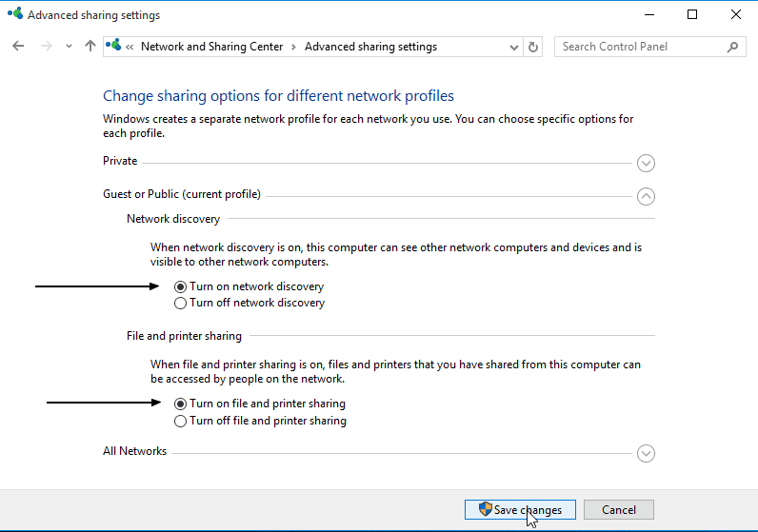Expand the All Networks section

pyautogui.click(x=646, y=453)
